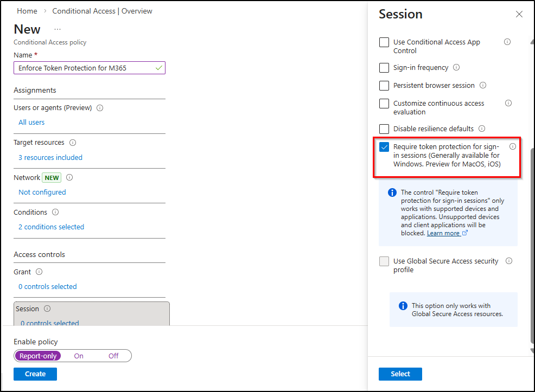This screenshot has width=535, height=392.
Task: Set Enable policy to Off
Action: click(113, 356)
